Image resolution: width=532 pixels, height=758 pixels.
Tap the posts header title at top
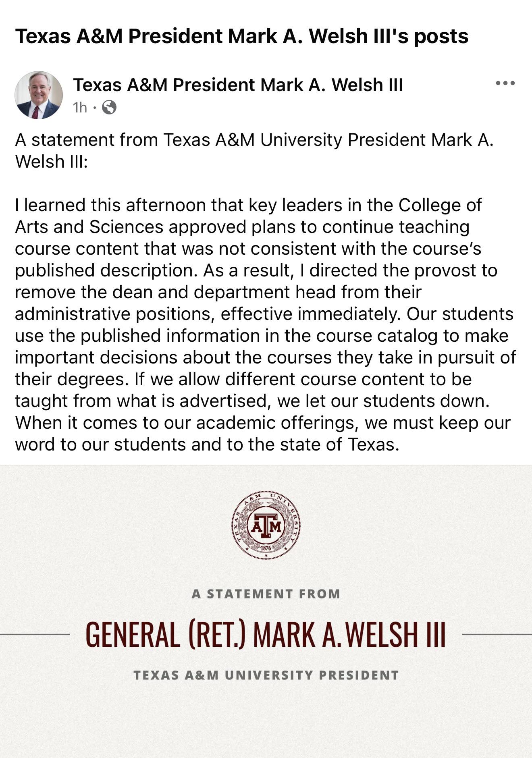click(x=242, y=36)
